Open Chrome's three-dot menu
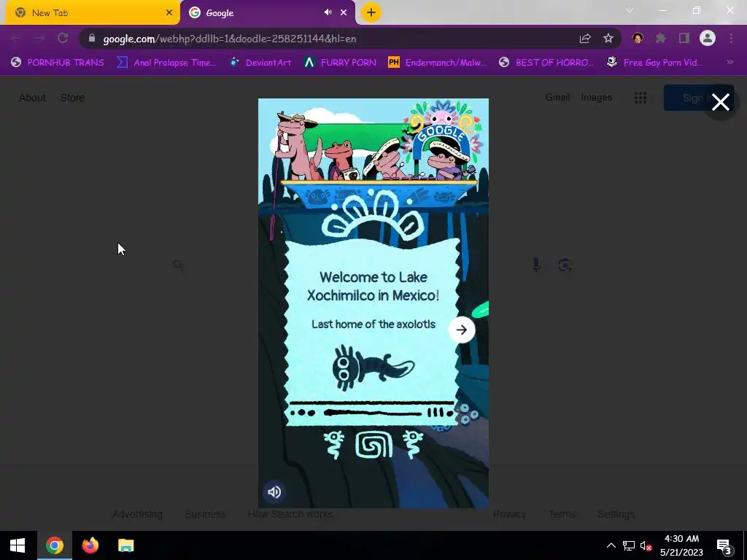Image resolution: width=747 pixels, height=560 pixels. click(x=731, y=38)
